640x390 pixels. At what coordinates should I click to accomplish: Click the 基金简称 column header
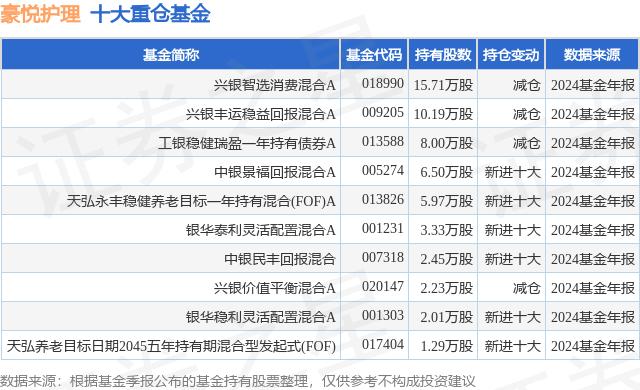point(171,55)
